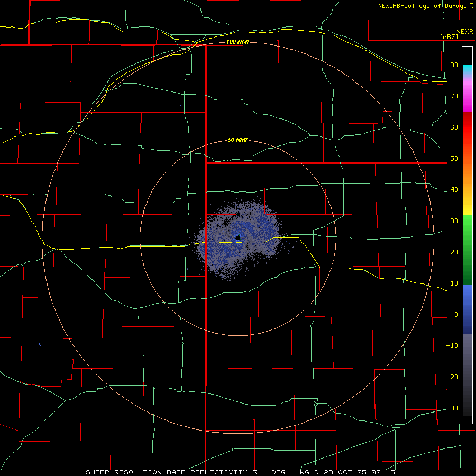Click the 80 value on the dBZ scale
This screenshot has height=476, width=476.
click(x=454, y=65)
